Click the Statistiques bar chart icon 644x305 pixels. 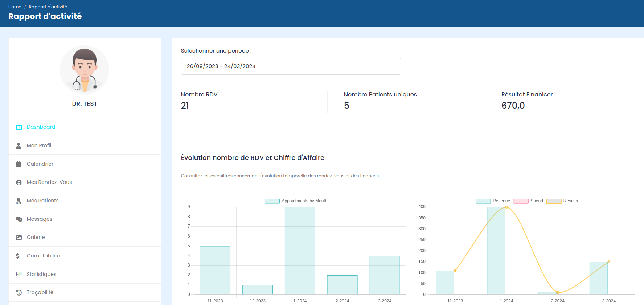click(19, 274)
